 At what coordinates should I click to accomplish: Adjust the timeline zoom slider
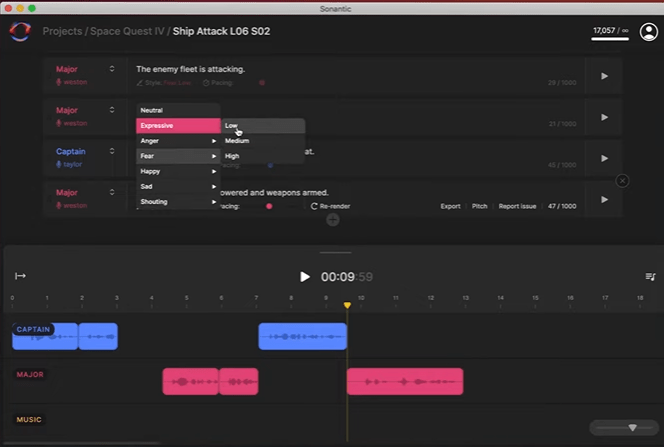(631, 427)
